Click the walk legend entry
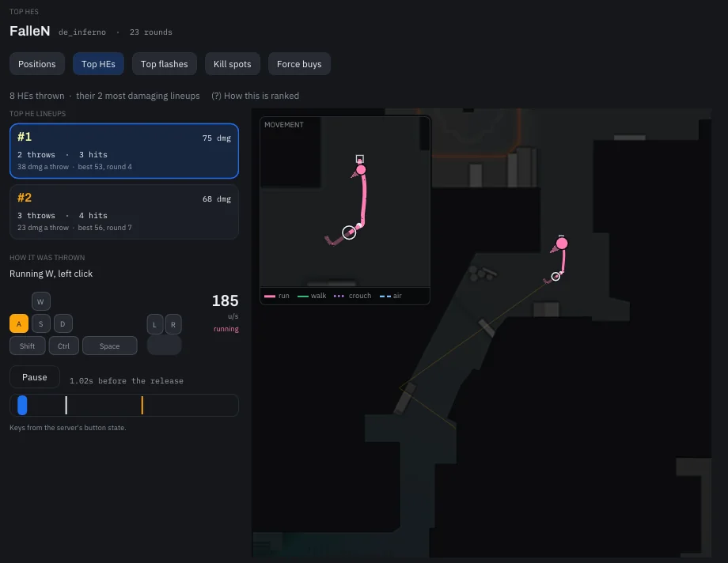Screen dimensions: 728x563 (x=312, y=296)
